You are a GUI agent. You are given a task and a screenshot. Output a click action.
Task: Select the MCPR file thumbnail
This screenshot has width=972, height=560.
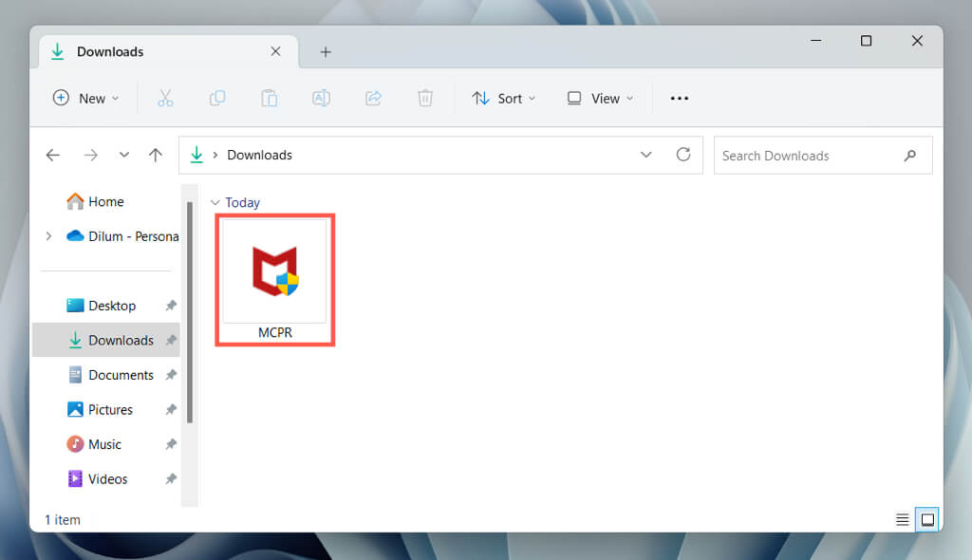tap(274, 271)
